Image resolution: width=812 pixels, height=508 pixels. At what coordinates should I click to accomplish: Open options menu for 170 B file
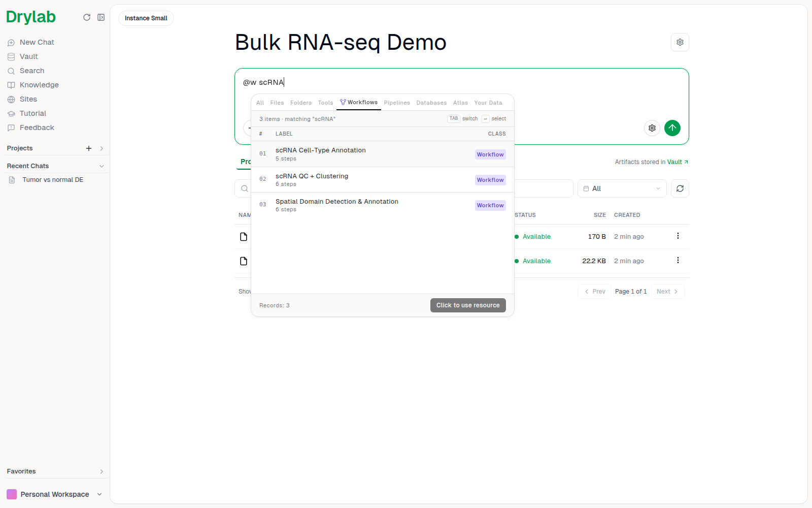[x=678, y=236]
